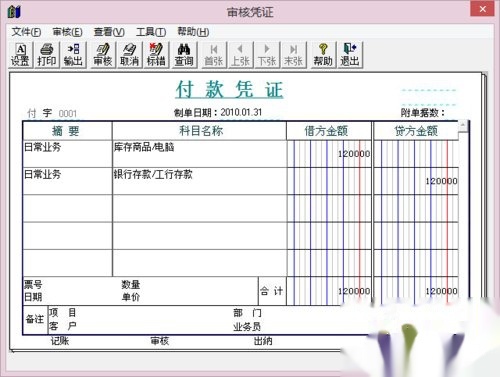Screen dimensions: 500x377
Task: Click the 出纳 signature label
Action: tap(263, 341)
